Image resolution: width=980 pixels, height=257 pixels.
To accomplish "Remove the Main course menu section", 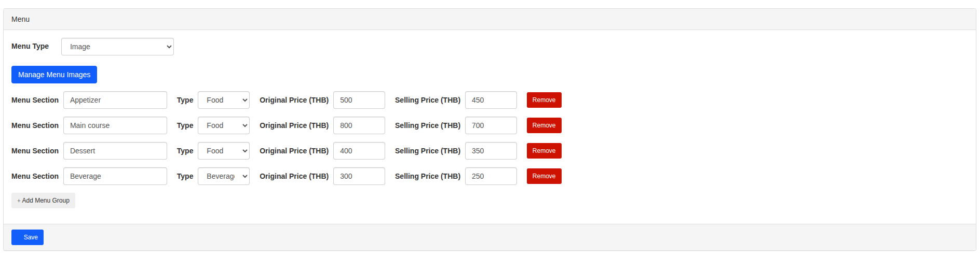I will pos(544,125).
